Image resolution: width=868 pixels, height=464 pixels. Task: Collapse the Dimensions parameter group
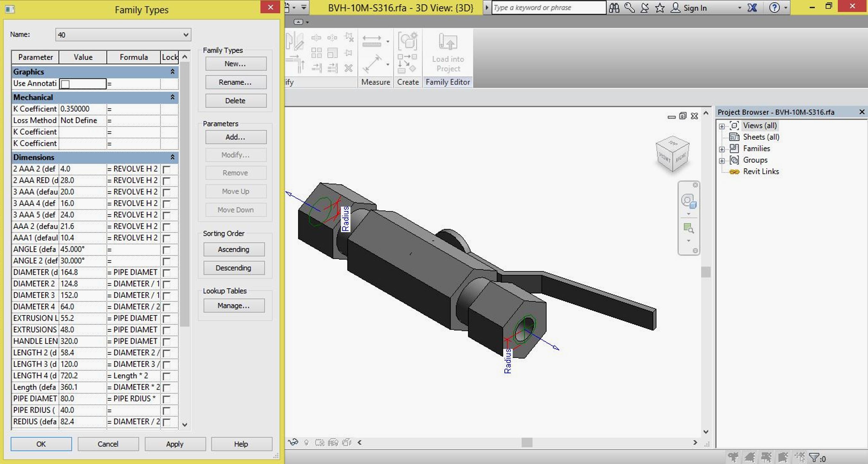[x=172, y=157]
